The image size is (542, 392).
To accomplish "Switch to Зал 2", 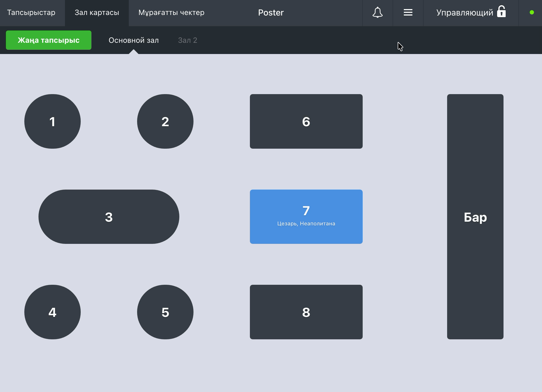I will (188, 40).
